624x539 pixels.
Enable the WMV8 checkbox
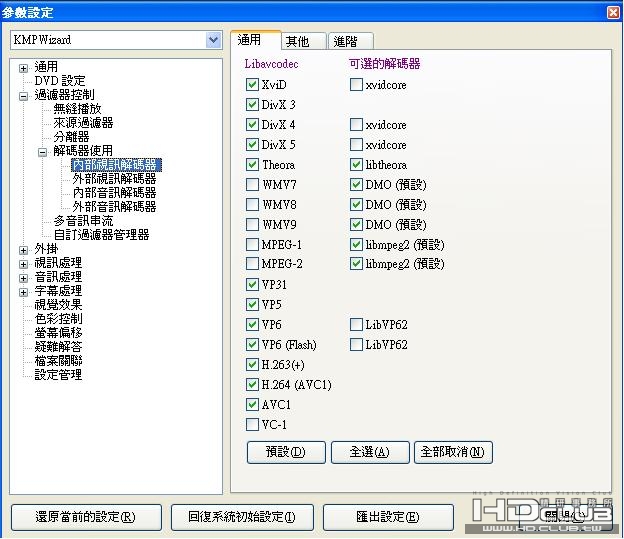coord(252,205)
